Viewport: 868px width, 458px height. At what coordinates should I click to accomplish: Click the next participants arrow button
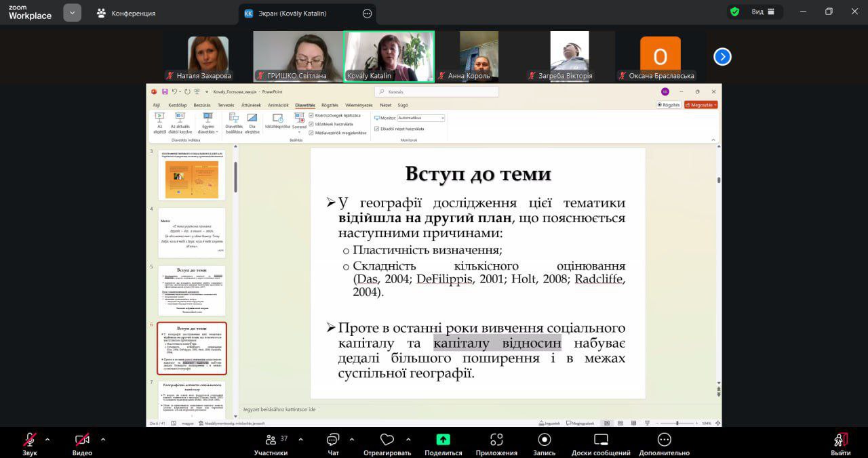coord(722,57)
